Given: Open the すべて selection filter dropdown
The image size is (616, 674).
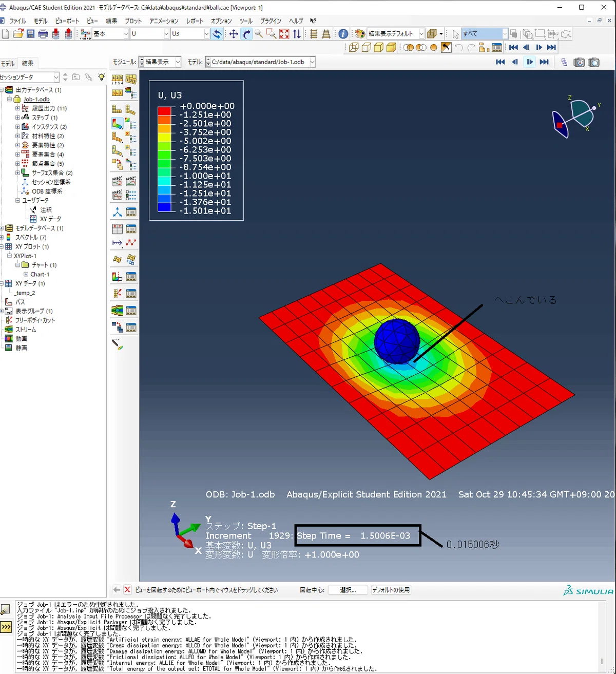Looking at the screenshot, I should (x=505, y=34).
